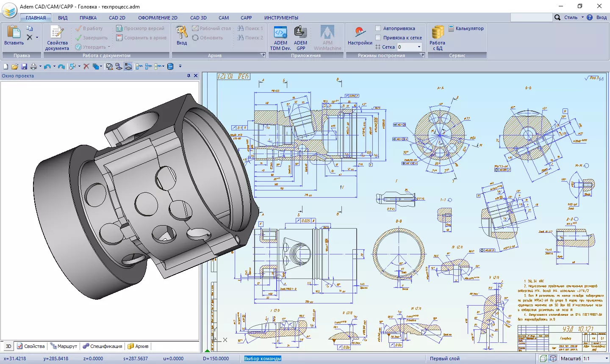
Task: Click the Выбор команды status prompt
Action: 263,358
